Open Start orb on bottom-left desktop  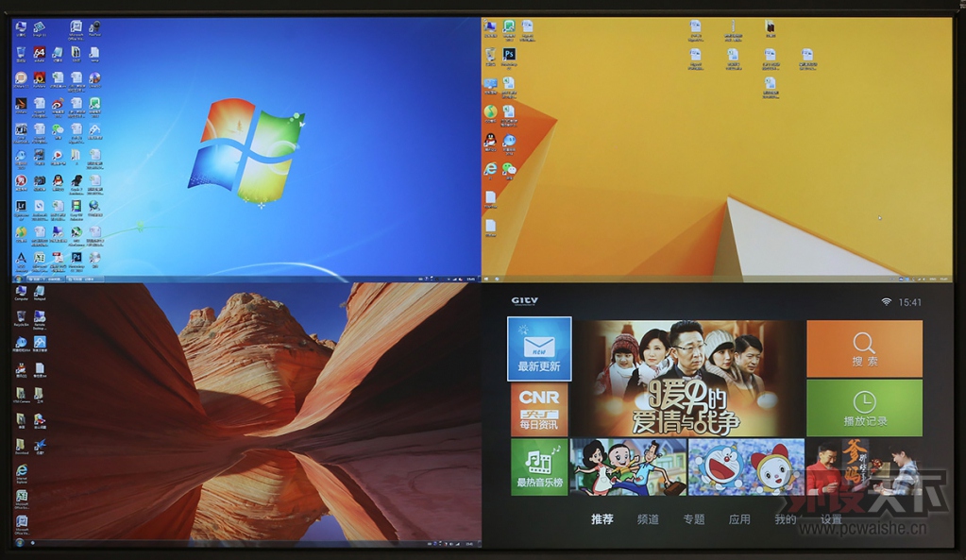[x=20, y=542]
